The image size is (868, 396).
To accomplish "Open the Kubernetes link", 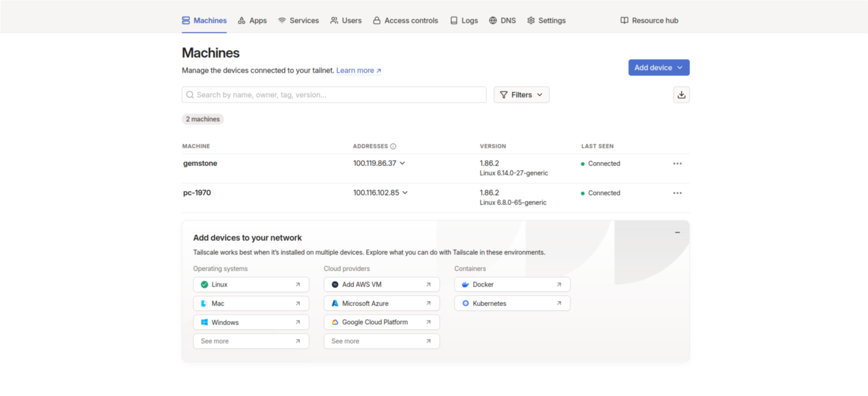I will click(x=512, y=304).
